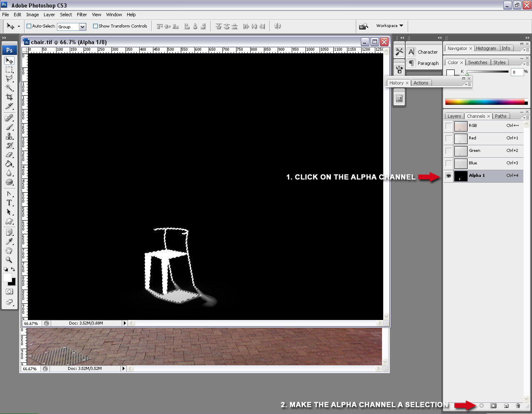Viewport: 532px width, 414px height.
Task: Switch to the Layers tab
Action: [x=454, y=116]
